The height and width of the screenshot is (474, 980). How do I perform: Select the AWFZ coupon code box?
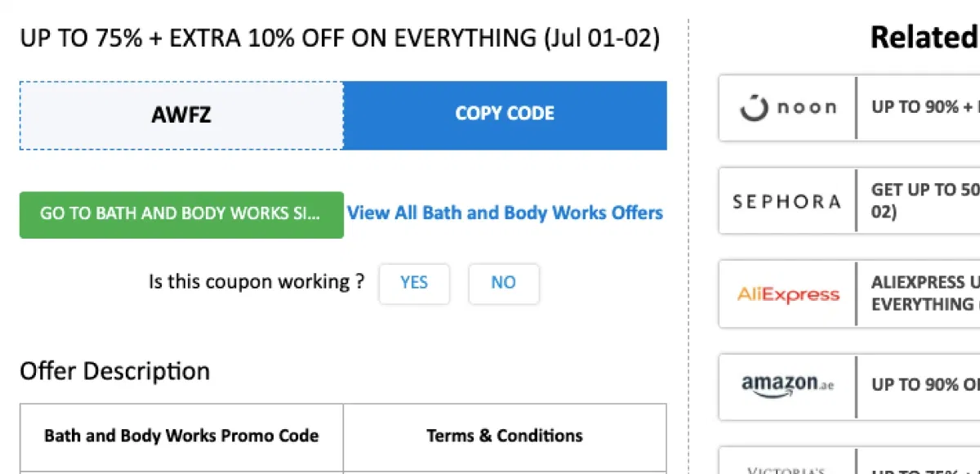(180, 114)
